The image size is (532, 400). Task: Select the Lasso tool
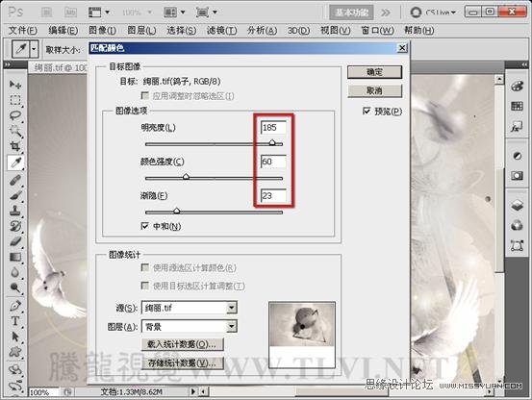coord(15,115)
